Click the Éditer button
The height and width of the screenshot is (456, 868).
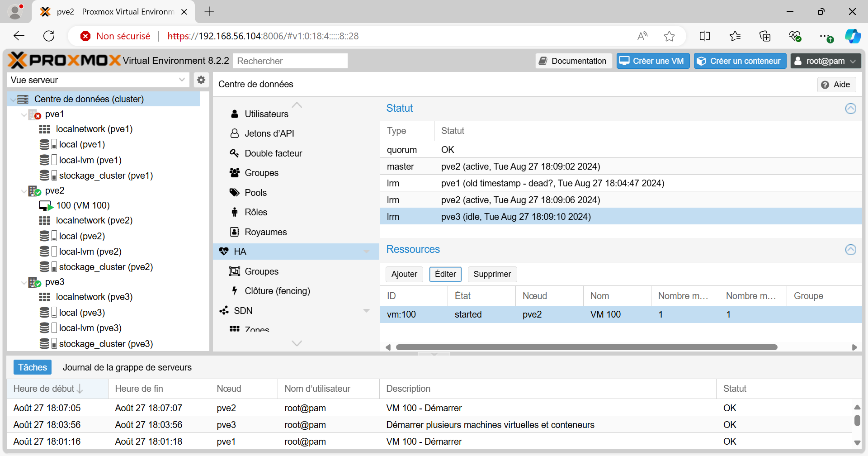click(x=445, y=274)
